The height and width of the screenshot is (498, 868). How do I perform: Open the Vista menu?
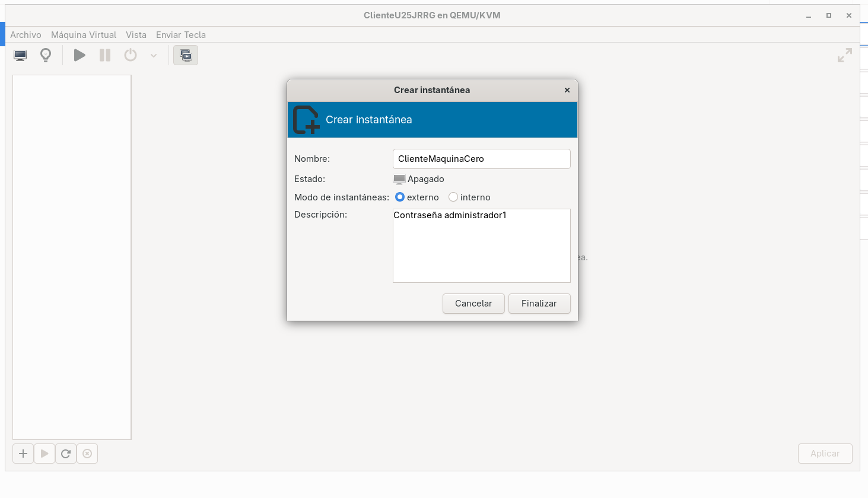[136, 35]
